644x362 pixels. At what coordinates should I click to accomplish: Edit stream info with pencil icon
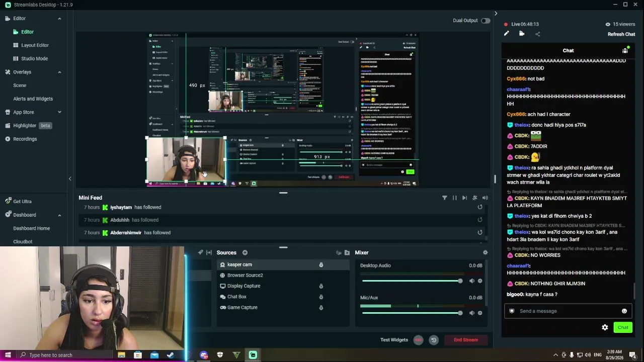coord(506,34)
